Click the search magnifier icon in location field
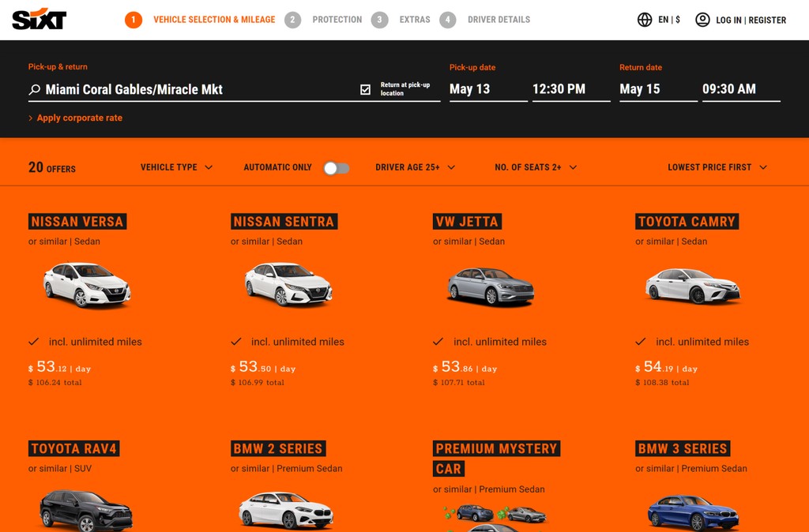This screenshot has height=532, width=809. [35, 90]
